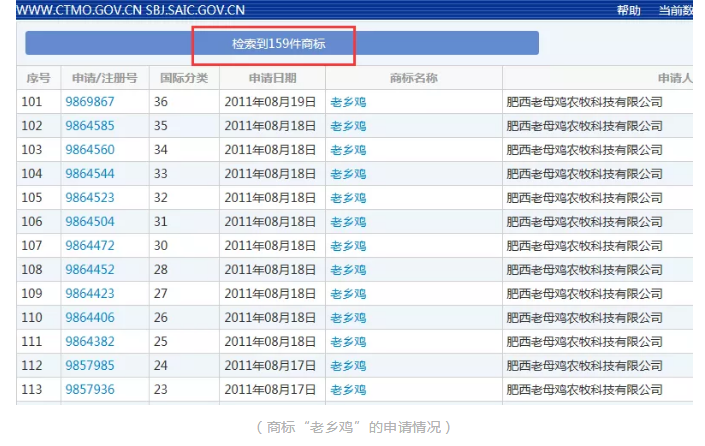The height and width of the screenshot is (446, 705).
Task: Open application number 9857985
Action: click(x=89, y=366)
